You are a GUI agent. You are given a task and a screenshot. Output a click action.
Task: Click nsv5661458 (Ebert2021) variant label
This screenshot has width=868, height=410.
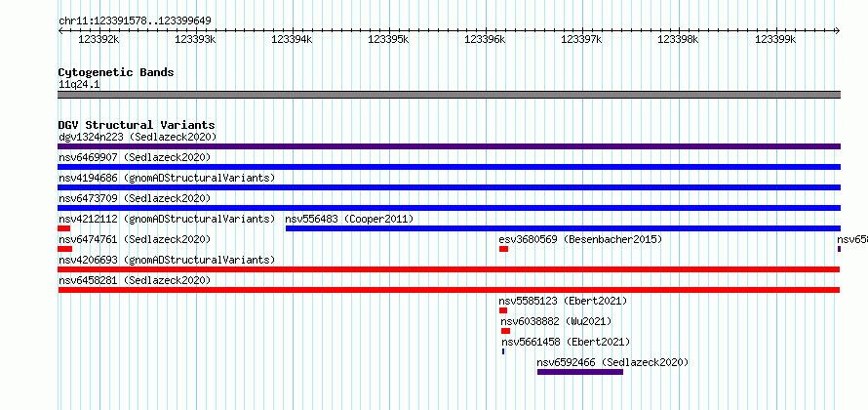point(566,342)
